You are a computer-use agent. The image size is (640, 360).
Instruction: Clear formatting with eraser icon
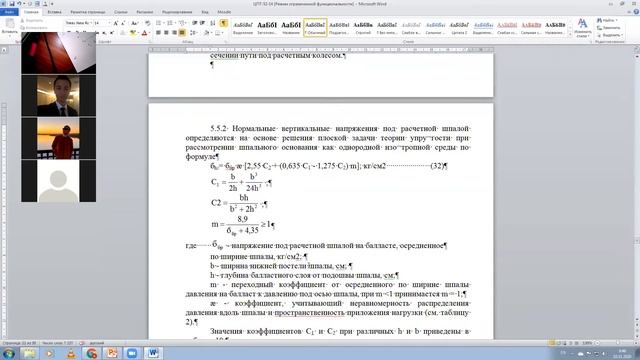coord(147,23)
